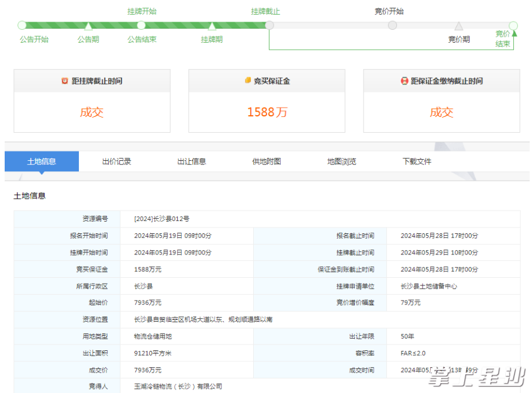Click the 公告开始 circle on the timeline
Screen dimensions: 532x393
[22, 25]
